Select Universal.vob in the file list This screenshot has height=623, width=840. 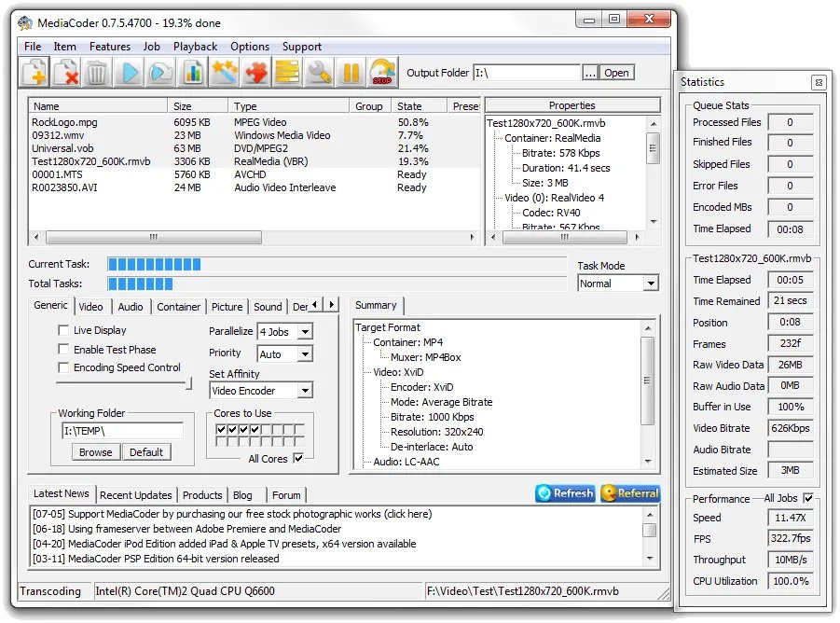point(64,148)
